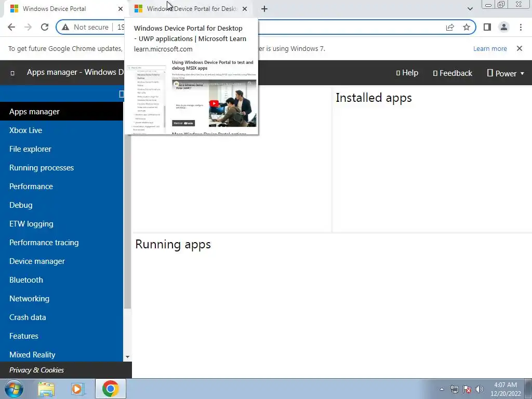This screenshot has width=532, height=399.
Task: Open Help in portal header
Action: tap(407, 73)
